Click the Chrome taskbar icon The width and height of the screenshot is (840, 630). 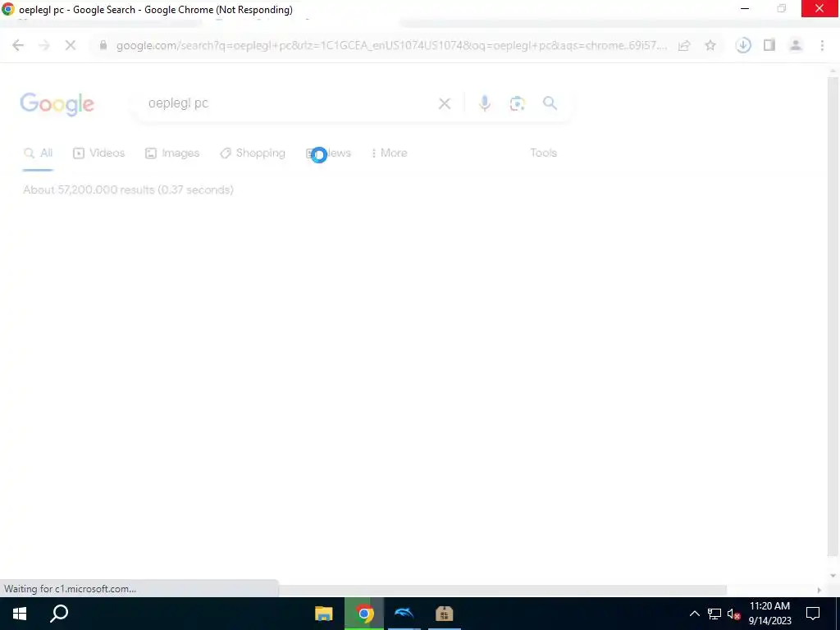[x=363, y=614]
